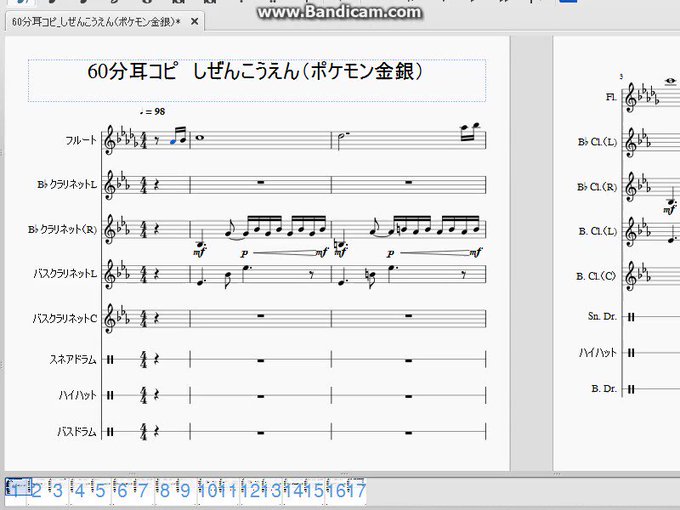Select the blue highlighted flute sixteenth note
680x510 pixels.
coord(173,142)
